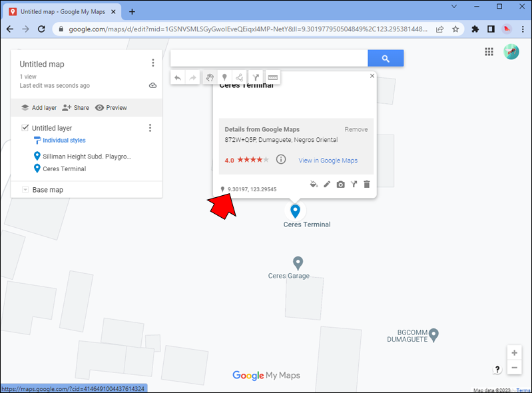Select the Measure distances ruler tool
Screen dimensions: 532x393
[273, 78]
